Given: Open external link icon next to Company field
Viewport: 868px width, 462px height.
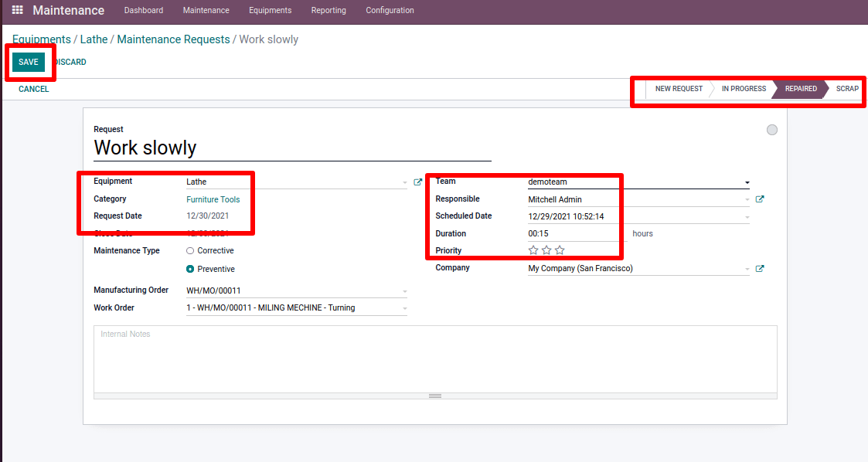Looking at the screenshot, I should click(x=760, y=269).
